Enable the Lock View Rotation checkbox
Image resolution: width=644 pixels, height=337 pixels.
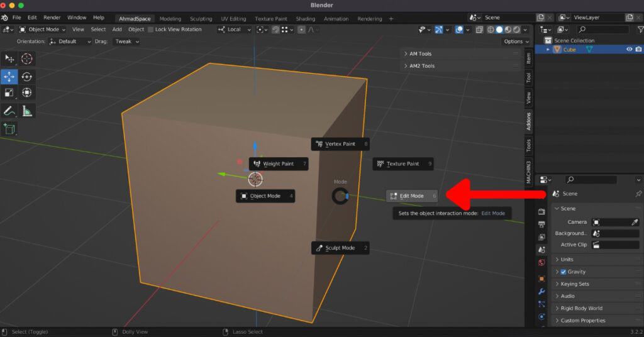point(151,30)
